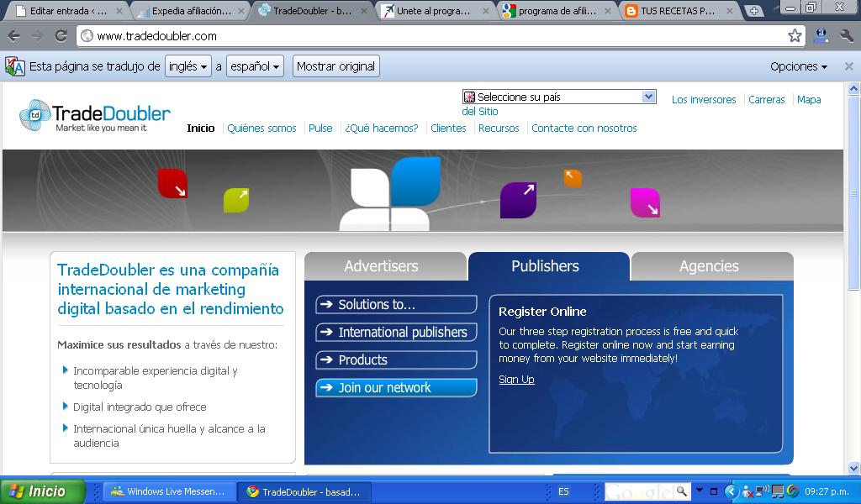Select the Publishers tab
This screenshot has height=504, width=861.
pos(548,266)
